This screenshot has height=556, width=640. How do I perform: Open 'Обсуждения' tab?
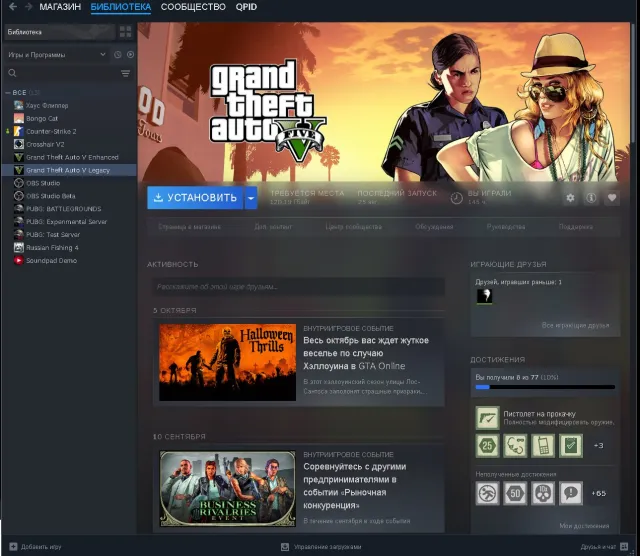tap(434, 227)
